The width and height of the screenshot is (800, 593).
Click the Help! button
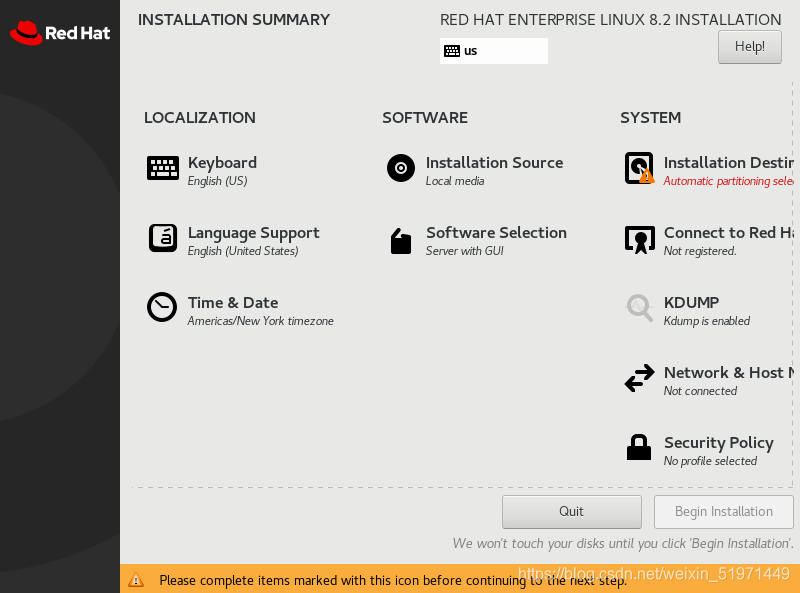click(x=749, y=47)
